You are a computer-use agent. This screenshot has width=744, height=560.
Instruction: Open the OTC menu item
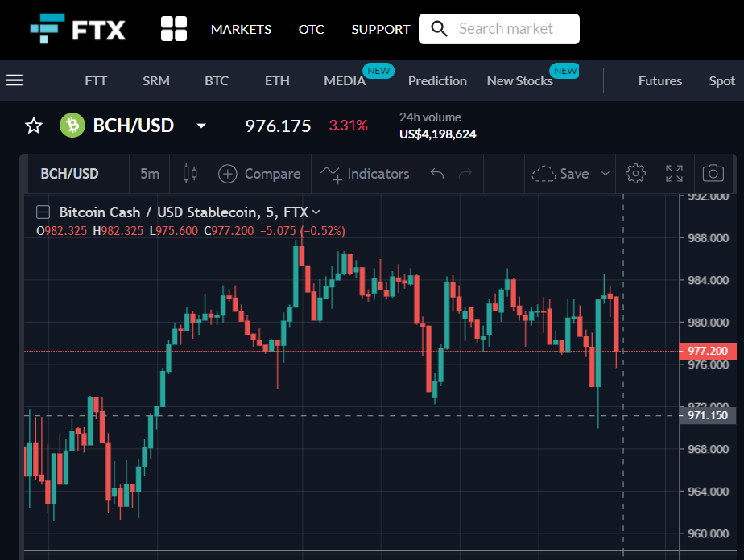tap(312, 30)
